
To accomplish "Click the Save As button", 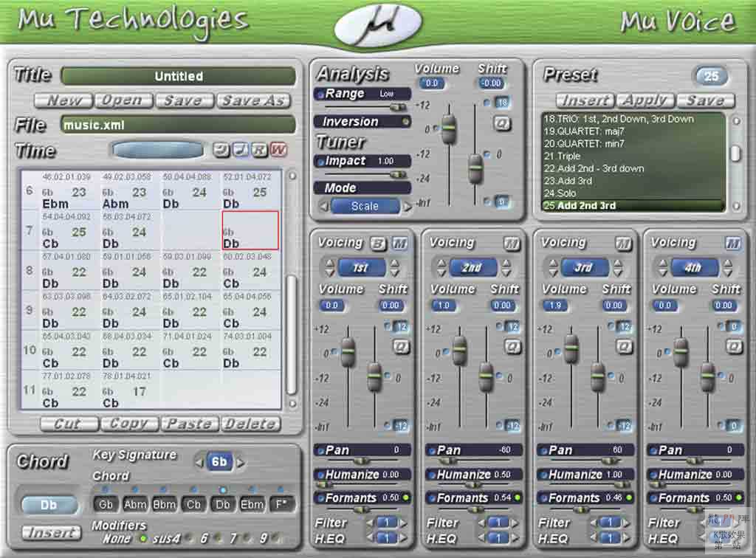I will [254, 100].
